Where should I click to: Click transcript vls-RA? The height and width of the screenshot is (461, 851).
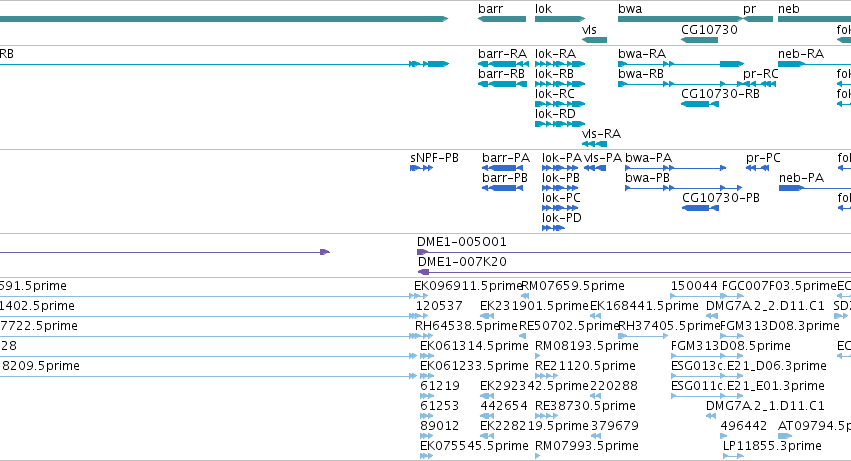pyautogui.click(x=594, y=144)
